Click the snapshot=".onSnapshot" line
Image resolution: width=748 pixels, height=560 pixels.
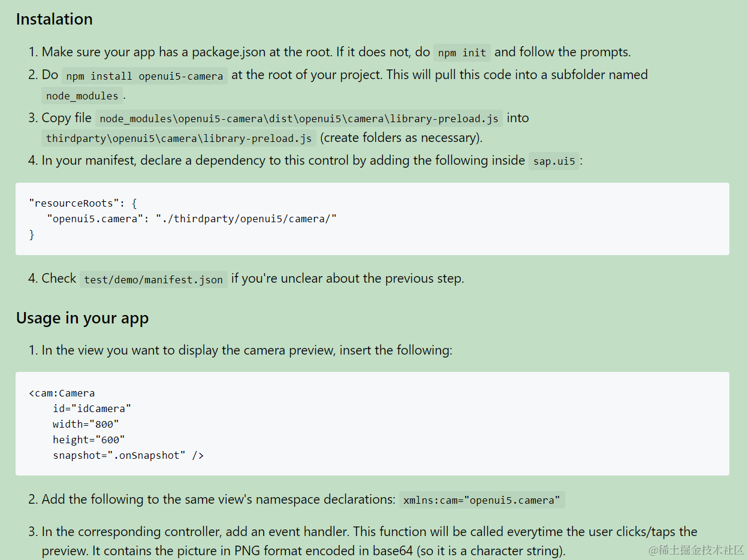coord(128,455)
